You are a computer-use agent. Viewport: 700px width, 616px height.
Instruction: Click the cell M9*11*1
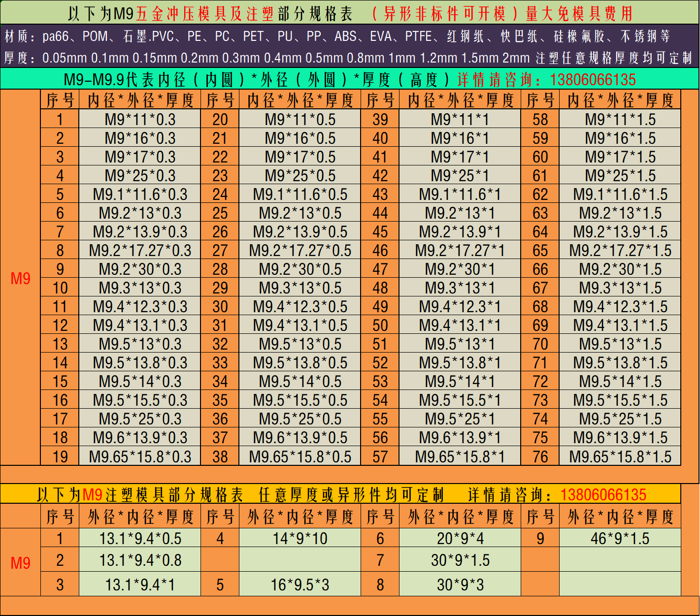point(460,119)
